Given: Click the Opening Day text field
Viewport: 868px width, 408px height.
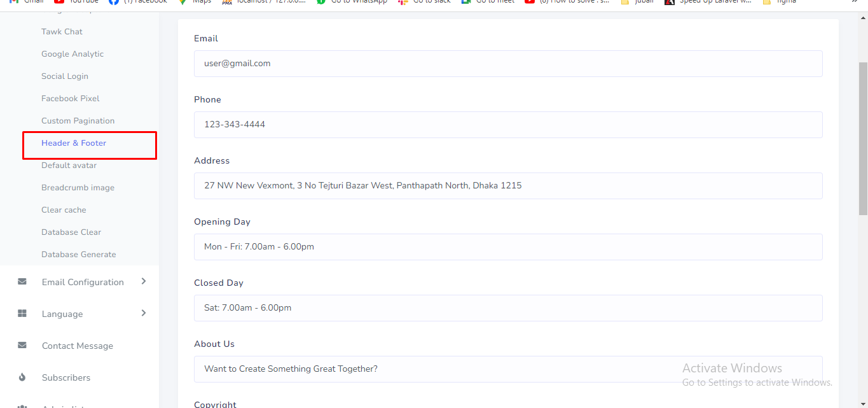Looking at the screenshot, I should (x=508, y=247).
